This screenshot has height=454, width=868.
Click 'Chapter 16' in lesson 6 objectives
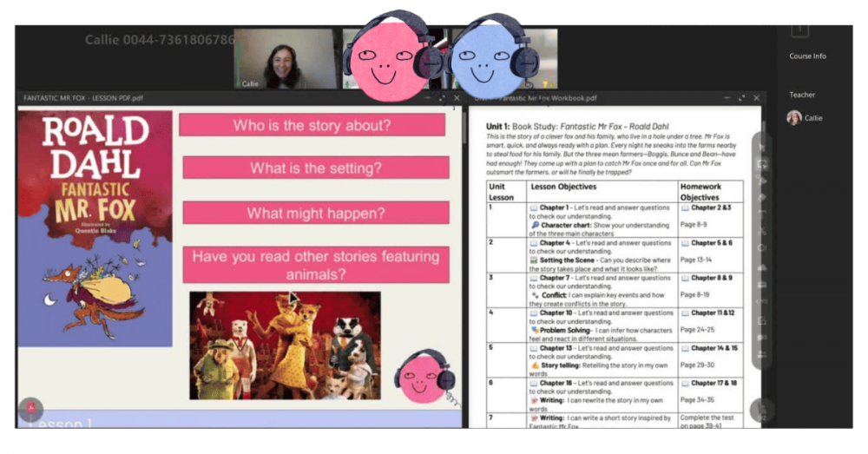coord(556,383)
